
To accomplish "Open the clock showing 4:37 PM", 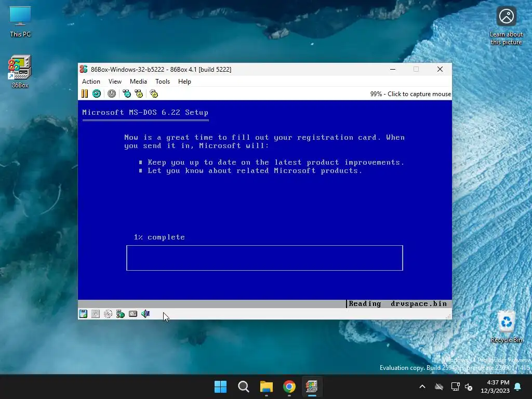I will tap(495, 387).
